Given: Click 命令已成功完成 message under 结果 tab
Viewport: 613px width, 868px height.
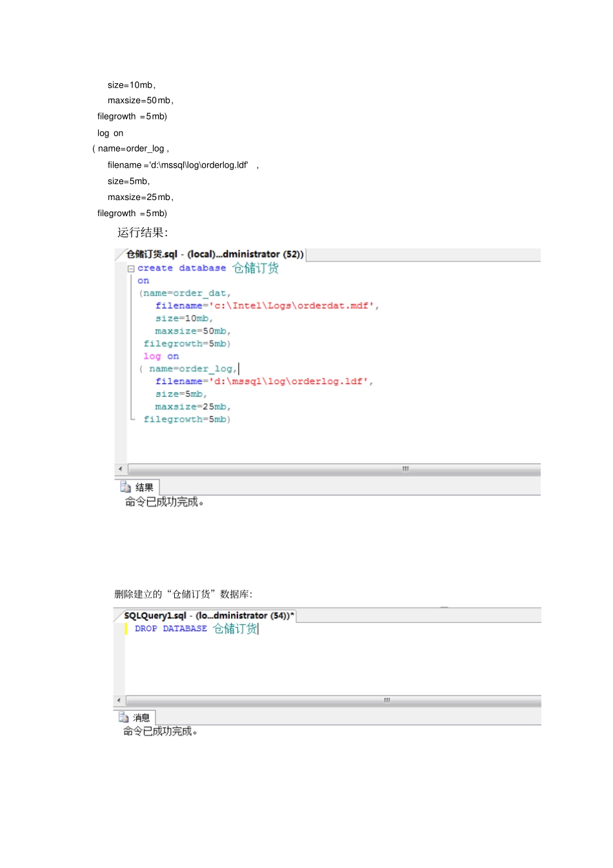Looking at the screenshot, I should coord(165,502).
